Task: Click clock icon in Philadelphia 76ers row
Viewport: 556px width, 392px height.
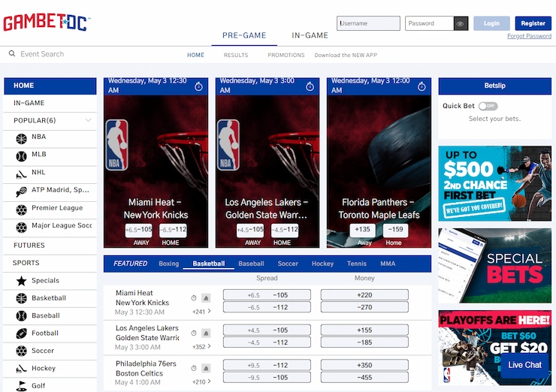Action: [194, 368]
